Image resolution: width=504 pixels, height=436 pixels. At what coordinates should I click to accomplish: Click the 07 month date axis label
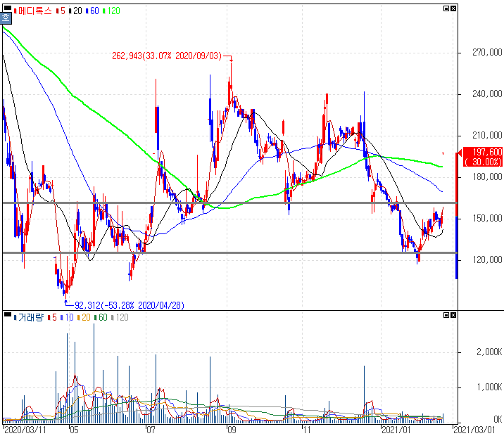pos(151,430)
